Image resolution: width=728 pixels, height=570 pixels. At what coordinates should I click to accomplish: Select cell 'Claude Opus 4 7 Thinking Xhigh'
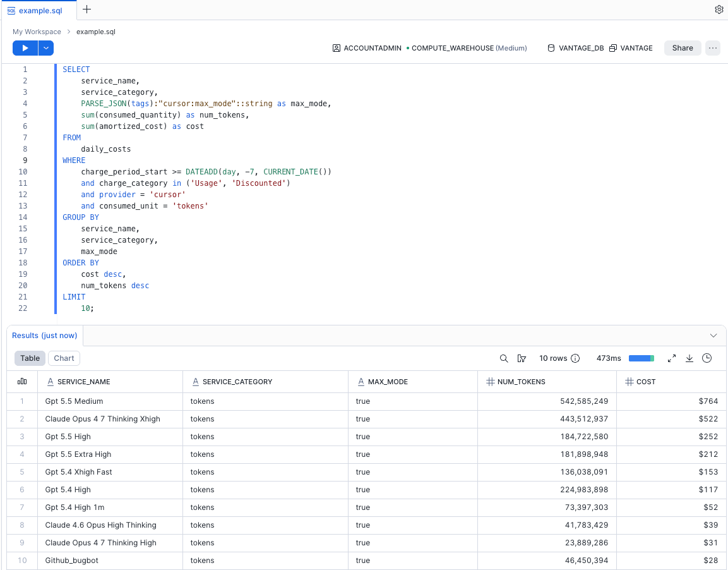[x=110, y=419]
